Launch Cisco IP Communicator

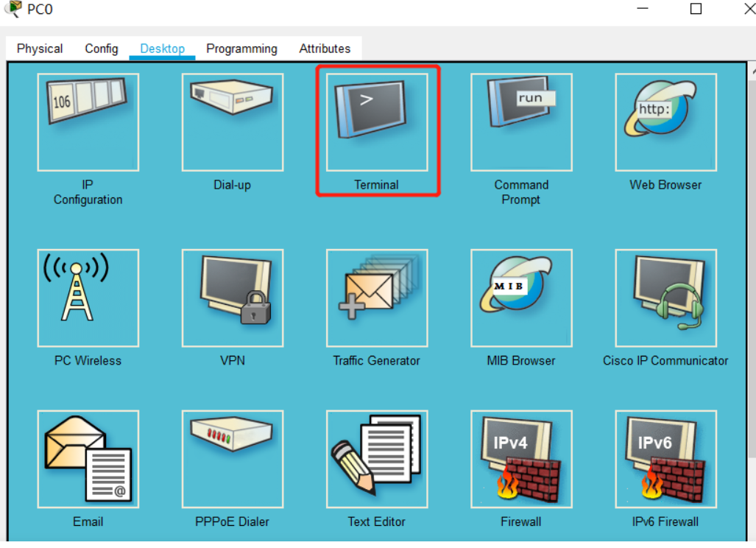point(666,298)
